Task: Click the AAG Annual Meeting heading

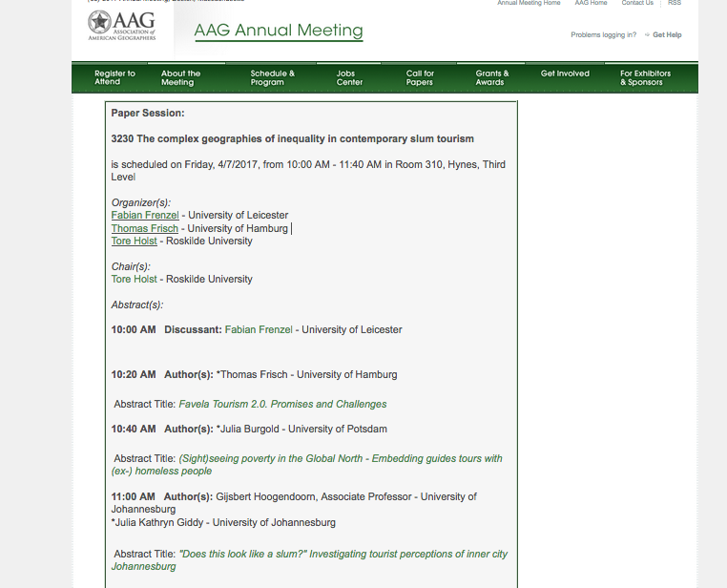Action: pos(279,31)
